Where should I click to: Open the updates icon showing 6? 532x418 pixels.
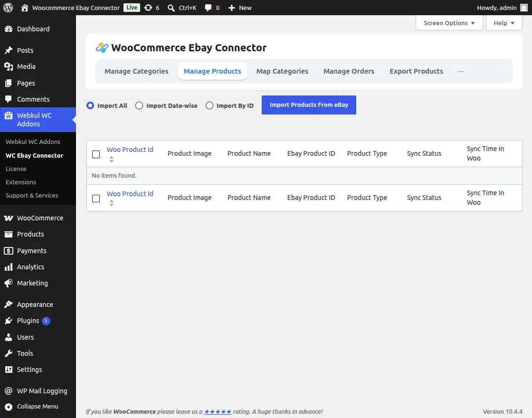148,8
